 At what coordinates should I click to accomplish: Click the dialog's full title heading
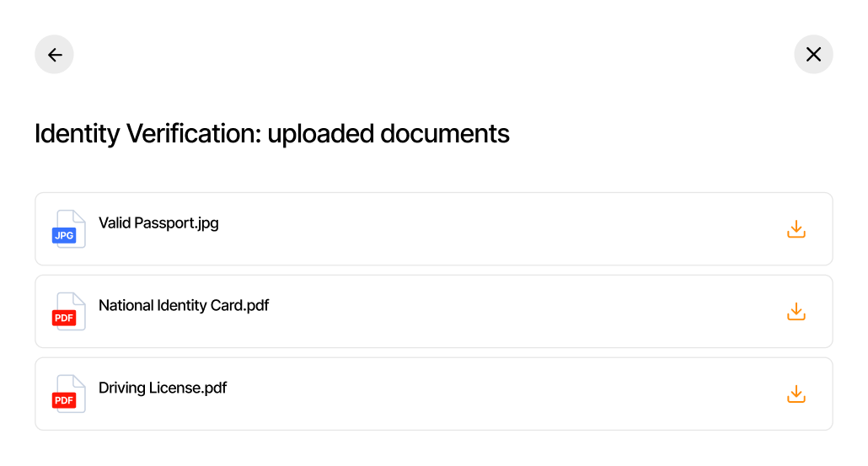tap(271, 134)
